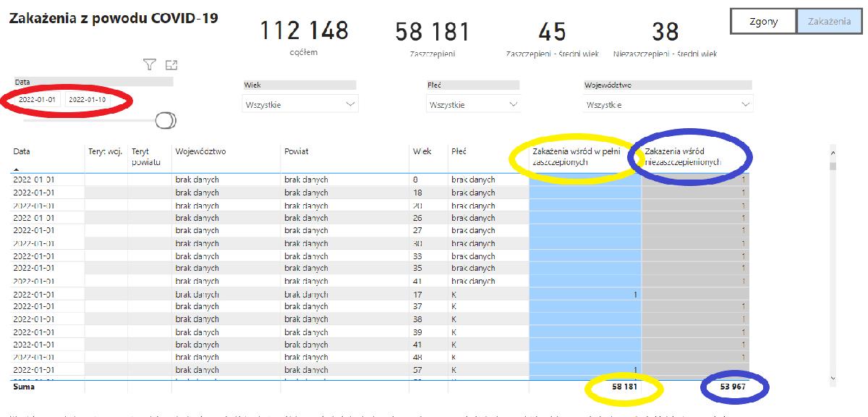The image size is (868, 417).
Task: Click the filter funnel icon above date slicer
Action: click(149, 65)
